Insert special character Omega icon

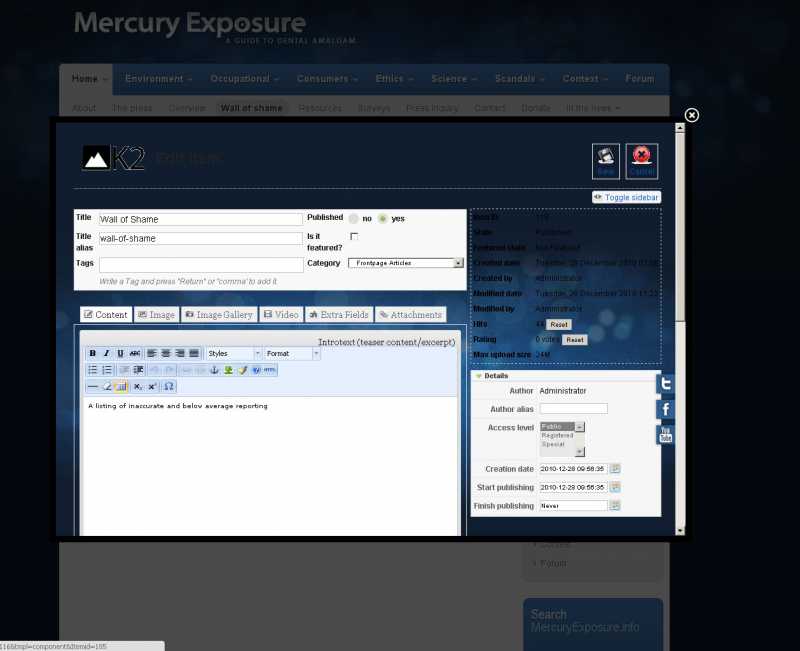coord(169,386)
